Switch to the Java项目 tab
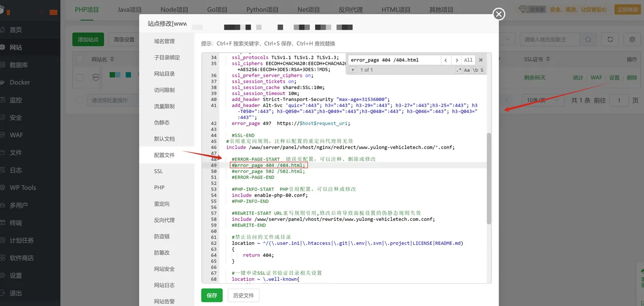Screen dimensions: 644x306 point(129,9)
